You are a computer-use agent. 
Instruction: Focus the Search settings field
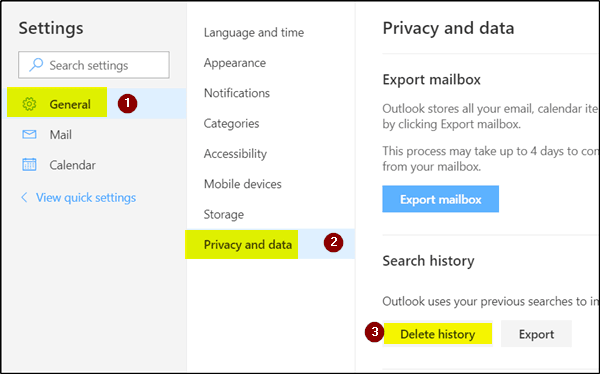(x=94, y=65)
